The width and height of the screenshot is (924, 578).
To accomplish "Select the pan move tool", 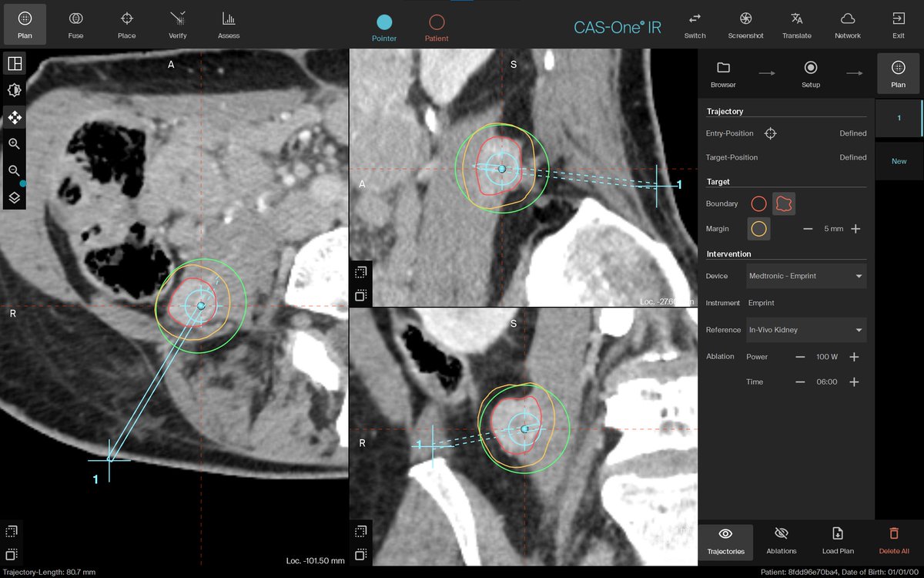I will coord(14,117).
